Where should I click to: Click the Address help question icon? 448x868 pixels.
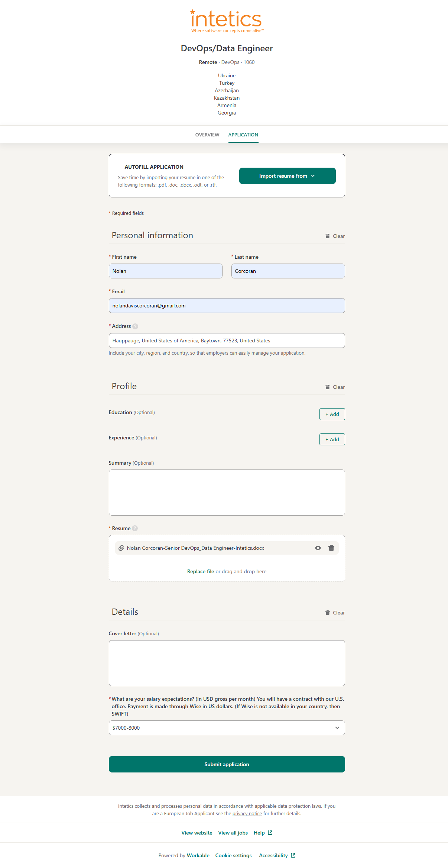point(136,326)
